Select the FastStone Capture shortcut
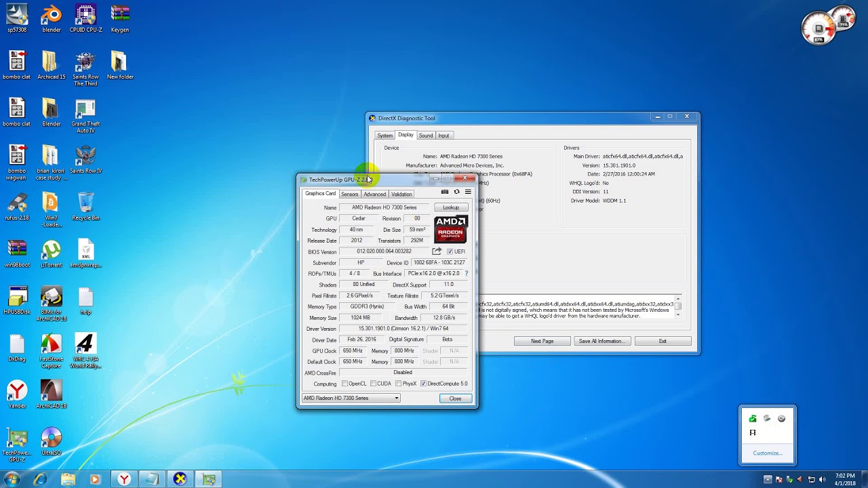This screenshot has width=868, height=488. 52,351
